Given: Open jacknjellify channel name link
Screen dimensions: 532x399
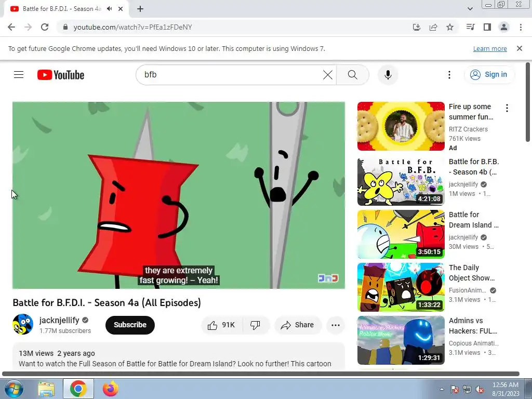Looking at the screenshot, I should click(x=59, y=320).
